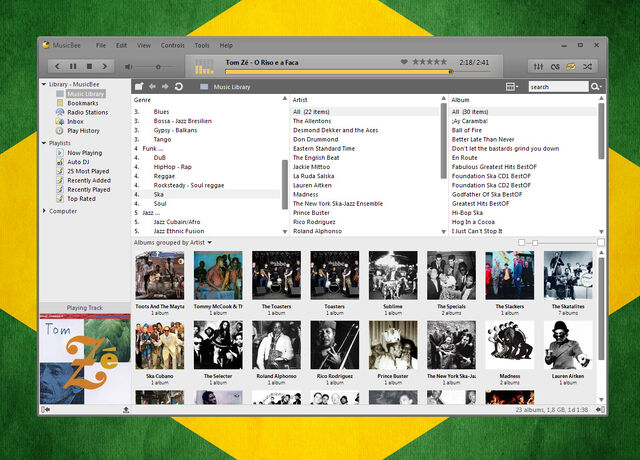Image resolution: width=640 pixels, height=460 pixels.
Task: Open the Controls menu
Action: (x=173, y=45)
